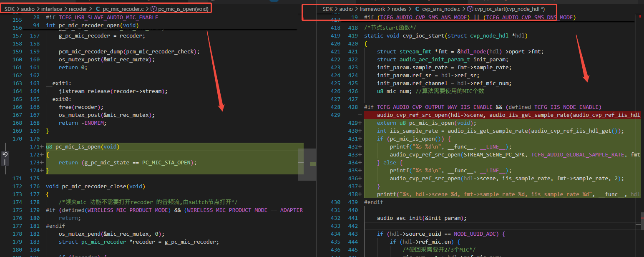
Task: Jump to sticky line '#if (TCFG_AUDIO_CVP_SMS_ANS_MODE)'
Action: pyautogui.click(x=470, y=18)
